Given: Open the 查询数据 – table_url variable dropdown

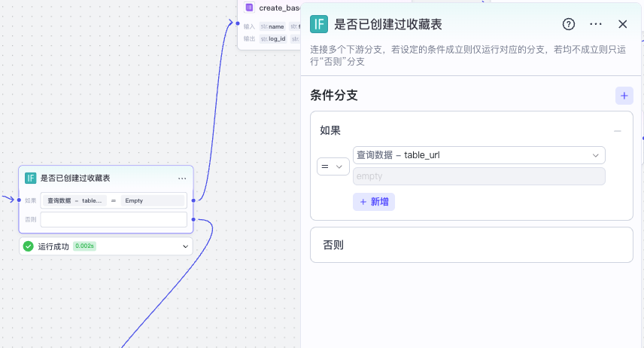Looking at the screenshot, I should coord(478,155).
